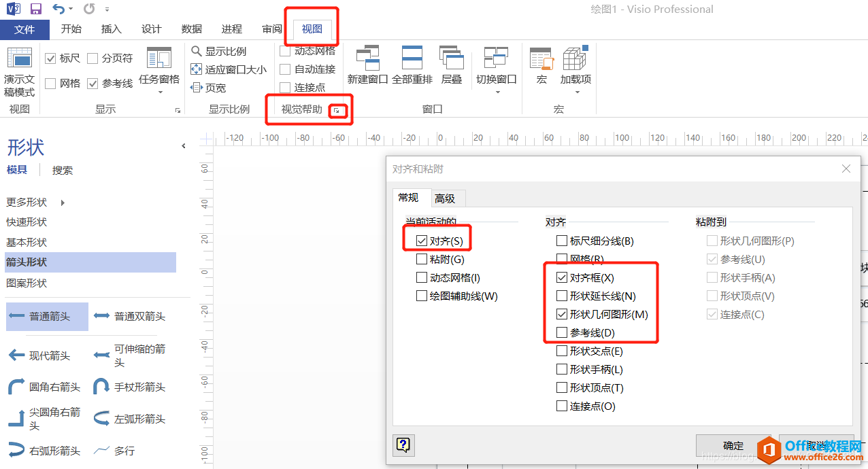Open Visual Aids (视觉帮助) dialog launcher
Screen dimensions: 868x469
point(336,110)
